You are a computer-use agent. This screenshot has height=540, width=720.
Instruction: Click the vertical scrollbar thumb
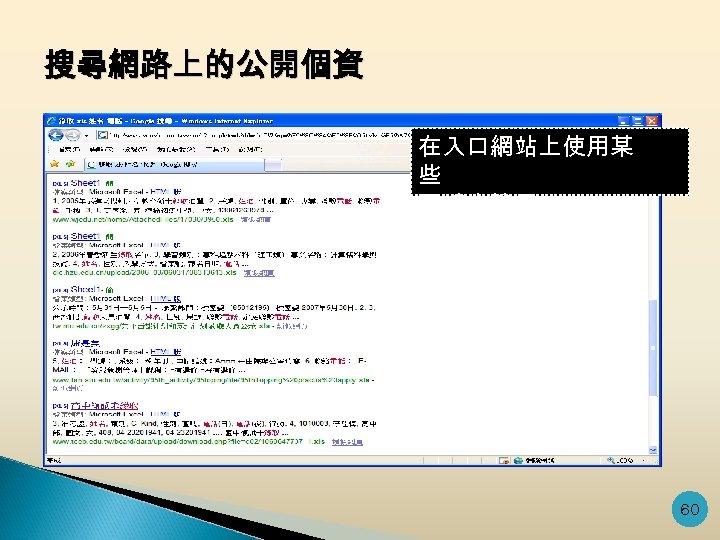653,348
